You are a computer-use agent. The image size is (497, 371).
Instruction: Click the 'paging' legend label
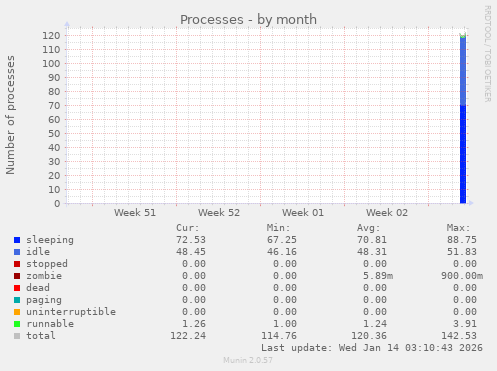[44, 300]
